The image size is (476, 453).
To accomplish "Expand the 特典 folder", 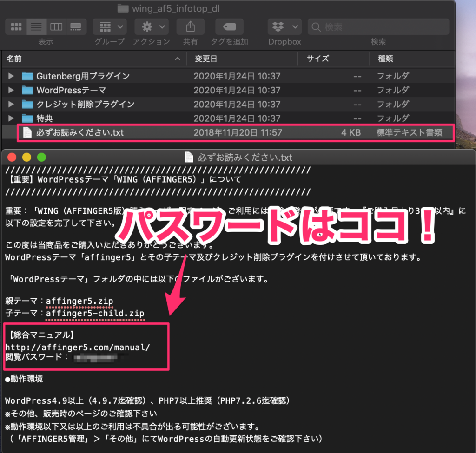I will pyautogui.click(x=11, y=118).
